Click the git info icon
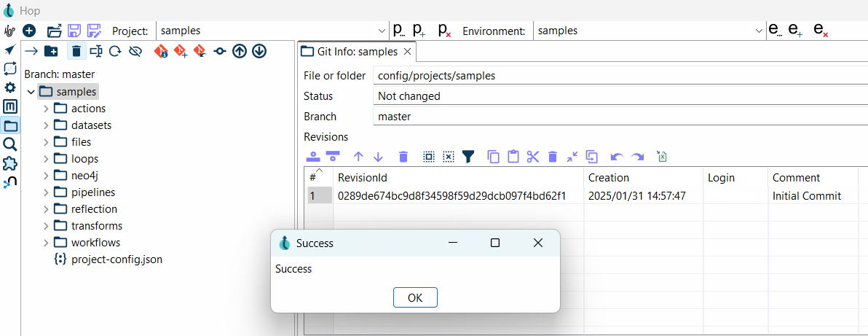Viewport: 868px width, 336px height. [161, 51]
